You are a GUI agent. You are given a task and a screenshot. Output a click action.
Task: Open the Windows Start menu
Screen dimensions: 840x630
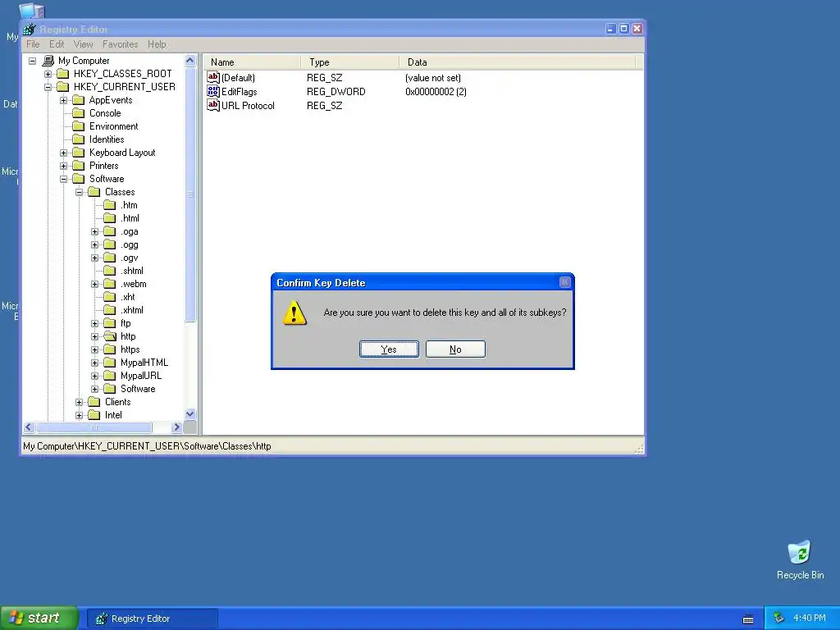coord(39,619)
